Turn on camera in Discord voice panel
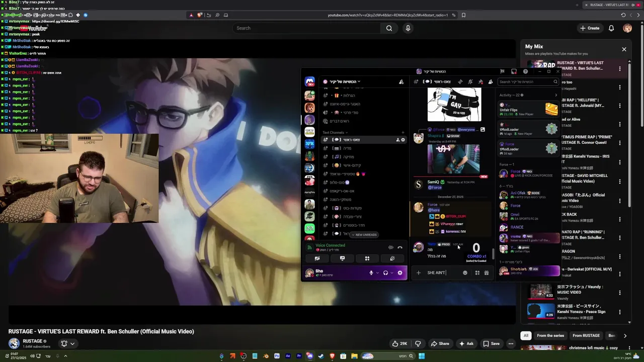Image resolution: width=644 pixels, height=362 pixels. (317, 258)
